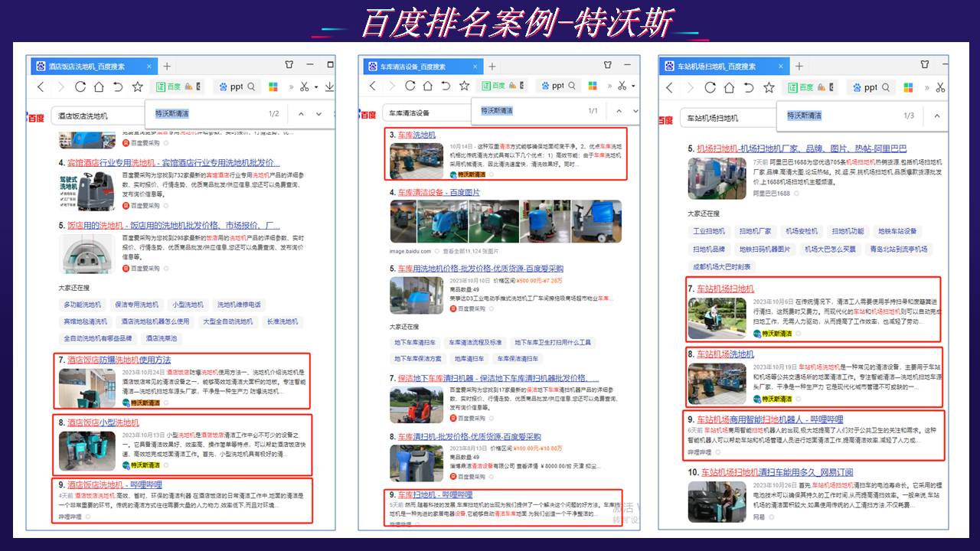
Task: Open new tab in the middle browser
Action: point(492,67)
